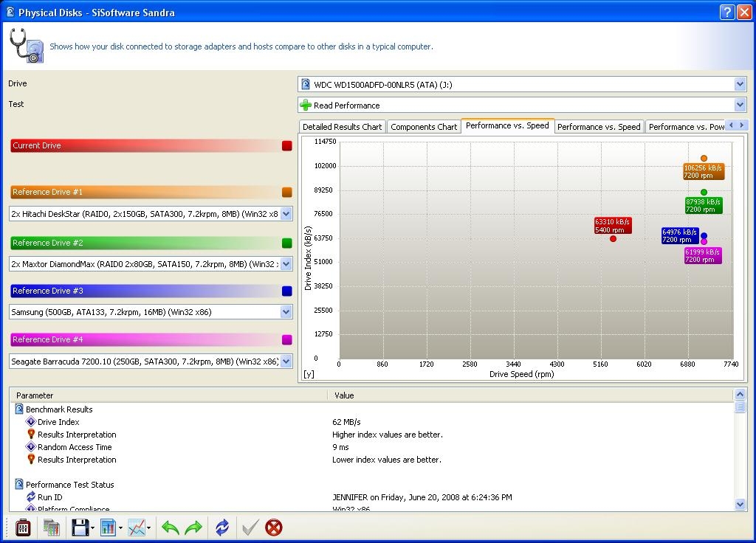This screenshot has width=756, height=543.
Task: Click the blue Reference Drive #3 swatch
Action: [287, 291]
